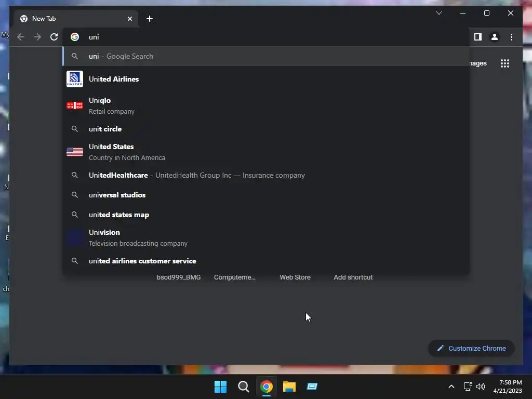Click the blue app icon in taskbar
Image resolution: width=532 pixels, height=399 pixels.
click(x=312, y=387)
